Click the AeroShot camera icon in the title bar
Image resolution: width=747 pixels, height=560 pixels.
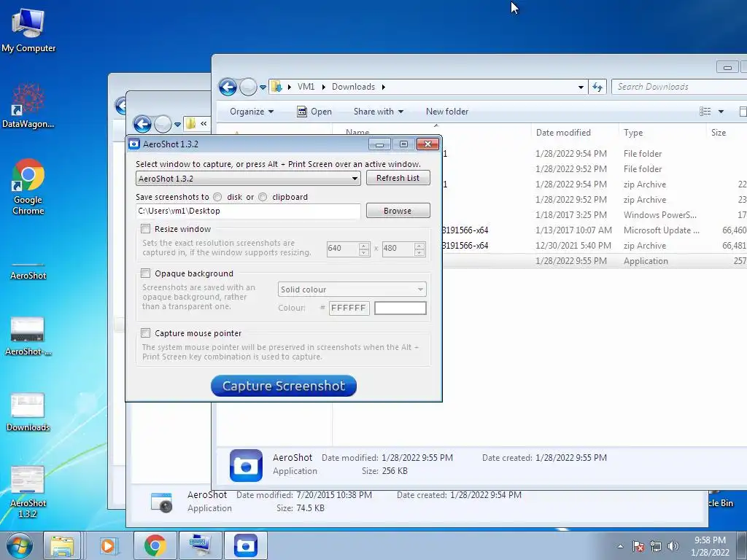tap(134, 144)
